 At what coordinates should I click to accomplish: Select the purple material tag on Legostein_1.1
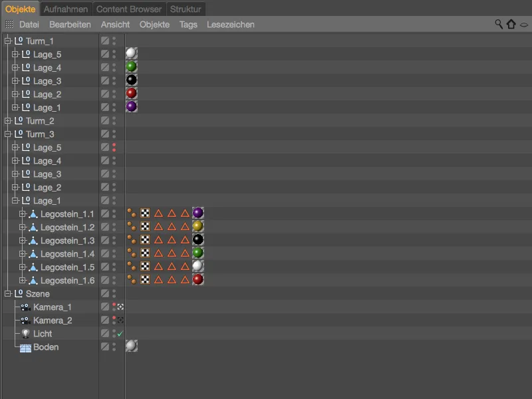pyautogui.click(x=198, y=213)
